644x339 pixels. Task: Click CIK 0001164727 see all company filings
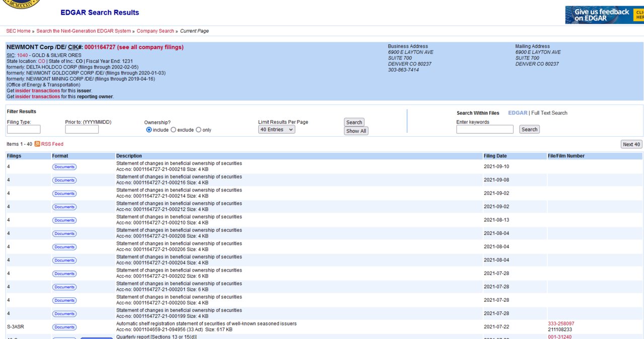134,47
